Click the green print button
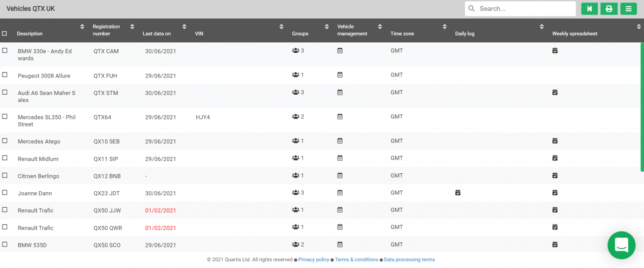 [x=609, y=9]
